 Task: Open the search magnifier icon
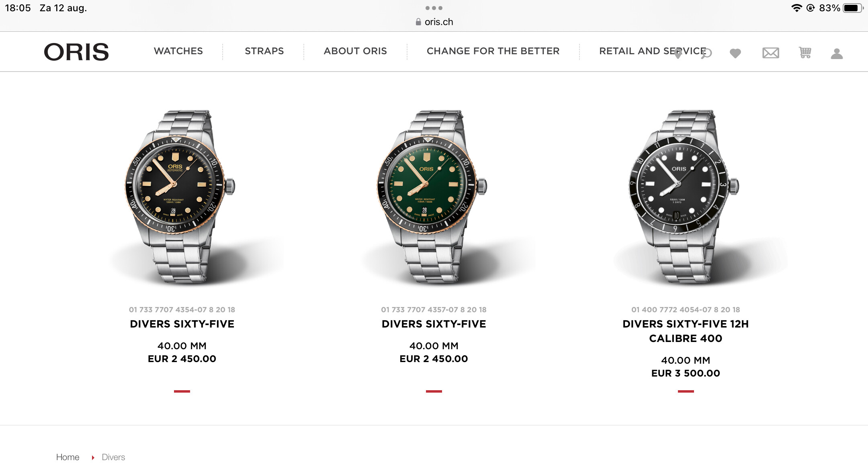tap(706, 53)
